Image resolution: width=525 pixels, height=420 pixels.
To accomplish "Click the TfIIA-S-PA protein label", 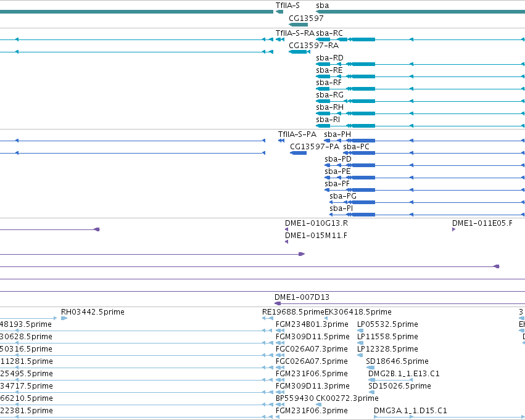I will tap(297, 134).
